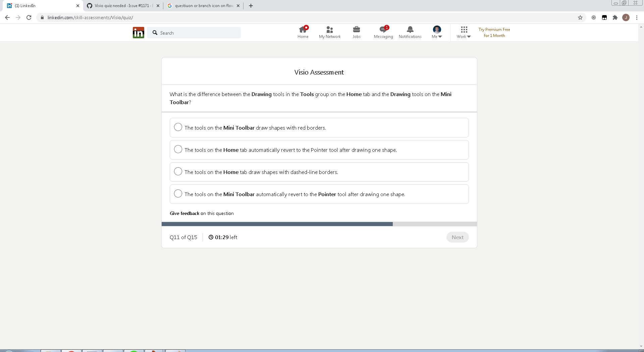Open Chrome's three-dot menu
Image resolution: width=644 pixels, height=352 pixels.
click(x=637, y=17)
